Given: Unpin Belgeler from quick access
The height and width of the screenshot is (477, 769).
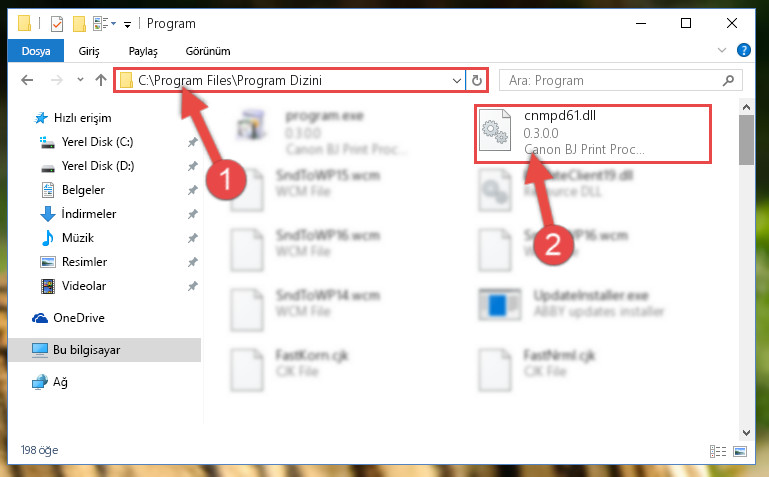Looking at the screenshot, I should 192,190.
